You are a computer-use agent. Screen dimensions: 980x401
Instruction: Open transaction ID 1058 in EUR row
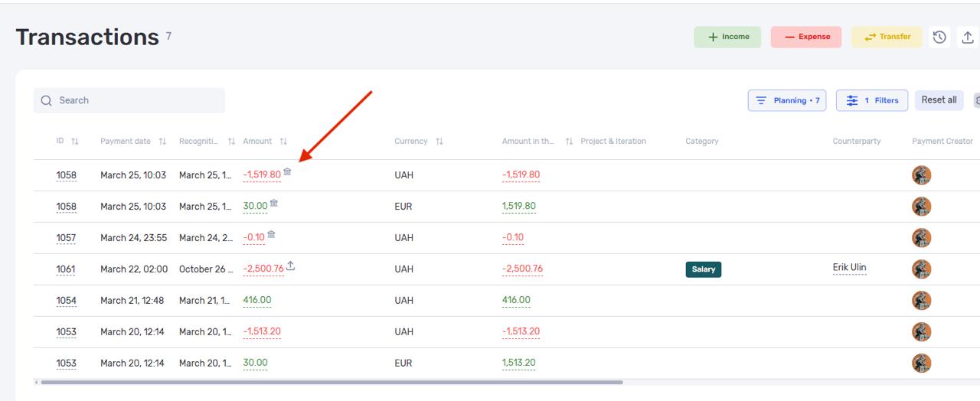tap(66, 207)
